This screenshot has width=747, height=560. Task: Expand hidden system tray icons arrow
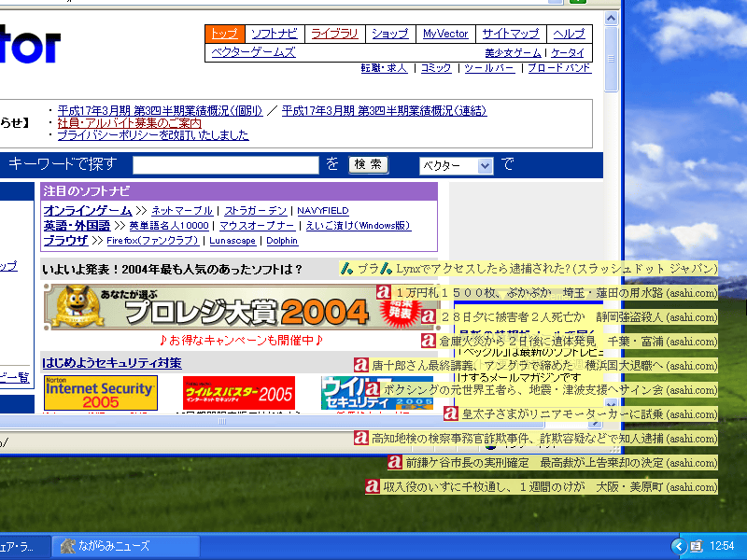(x=679, y=546)
